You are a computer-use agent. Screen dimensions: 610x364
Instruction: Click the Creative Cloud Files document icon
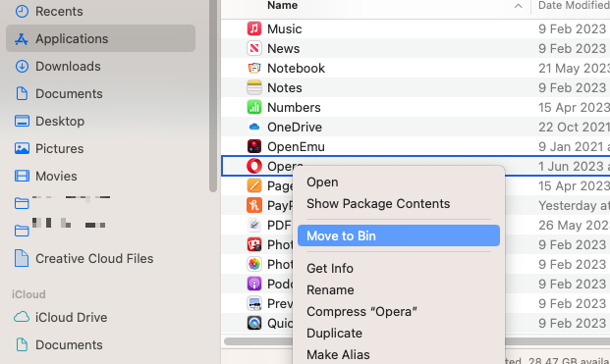click(x=22, y=258)
